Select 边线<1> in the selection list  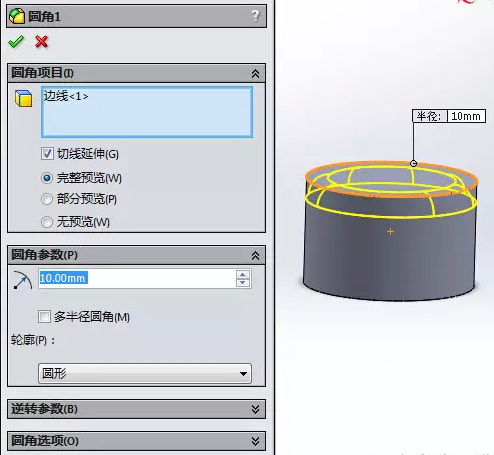click(x=66, y=96)
